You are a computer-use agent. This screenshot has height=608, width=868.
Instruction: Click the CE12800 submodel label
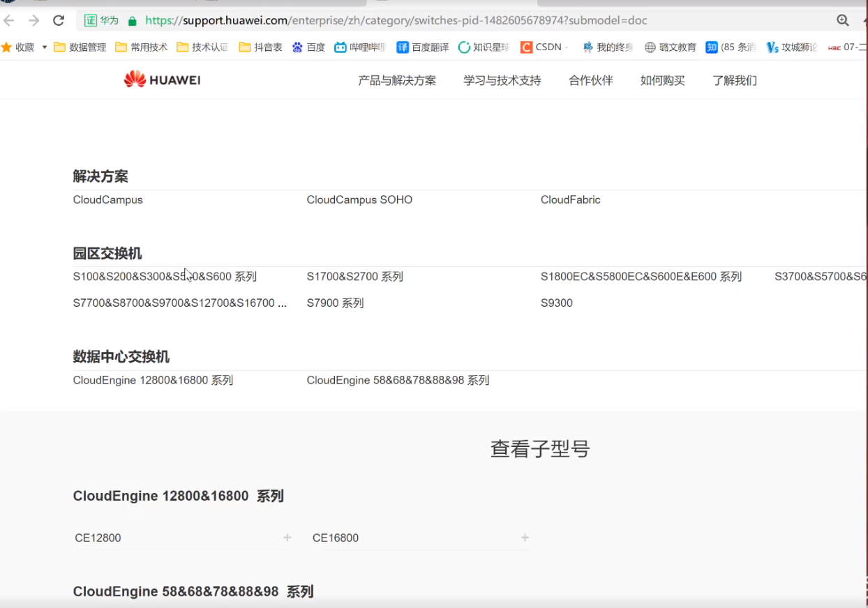[98, 538]
